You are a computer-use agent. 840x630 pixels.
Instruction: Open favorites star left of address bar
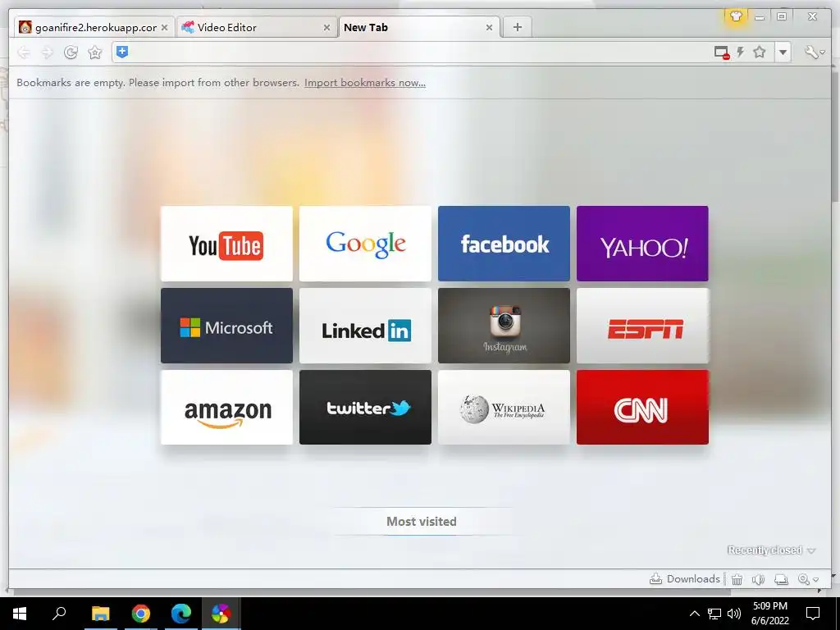pos(95,52)
